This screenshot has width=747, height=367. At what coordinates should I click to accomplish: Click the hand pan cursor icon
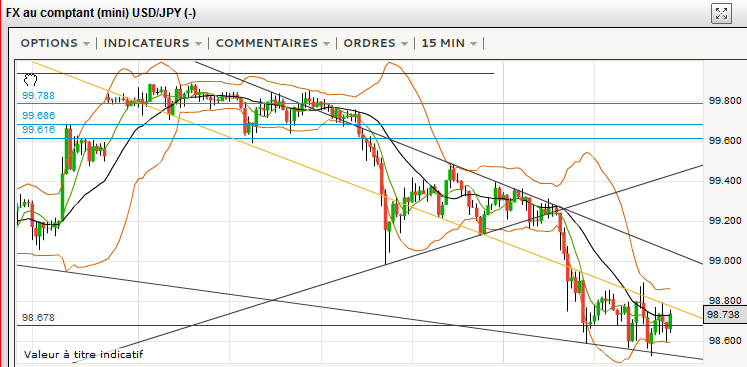point(30,80)
